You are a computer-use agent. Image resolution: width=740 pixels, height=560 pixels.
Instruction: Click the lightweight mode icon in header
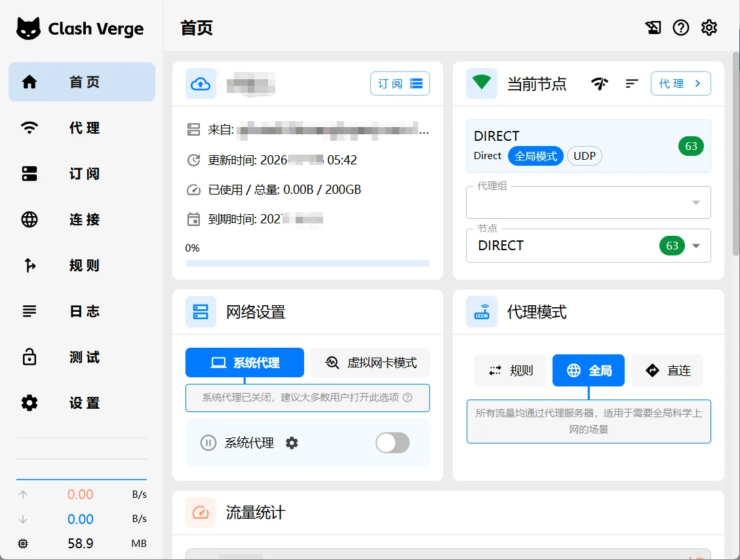click(653, 28)
